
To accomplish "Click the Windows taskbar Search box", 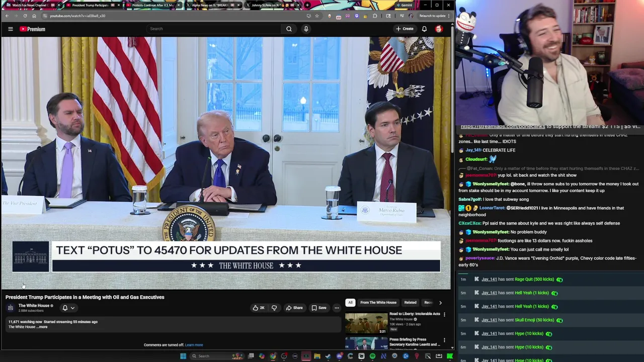I will pos(216,356).
